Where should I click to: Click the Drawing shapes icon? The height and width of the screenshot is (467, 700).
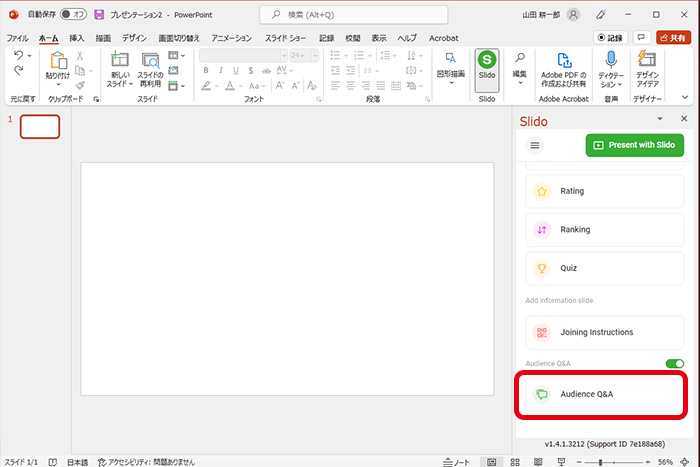(451, 58)
